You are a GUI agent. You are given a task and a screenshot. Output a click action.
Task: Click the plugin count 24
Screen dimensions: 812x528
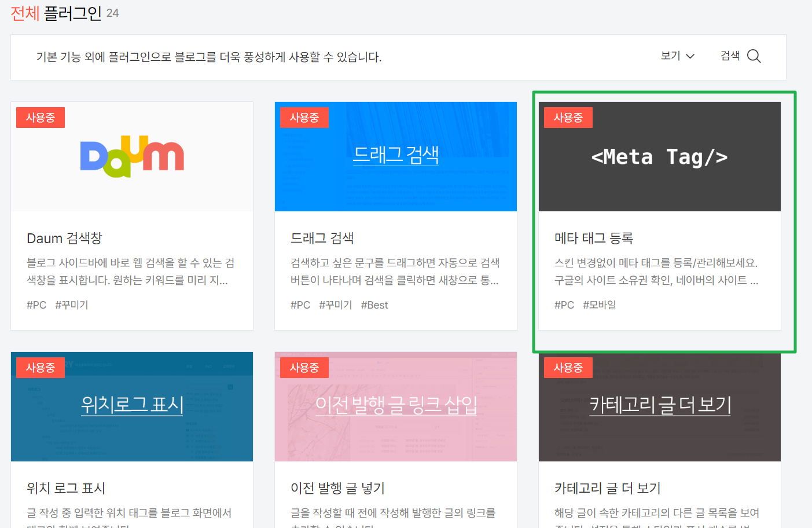pos(113,13)
